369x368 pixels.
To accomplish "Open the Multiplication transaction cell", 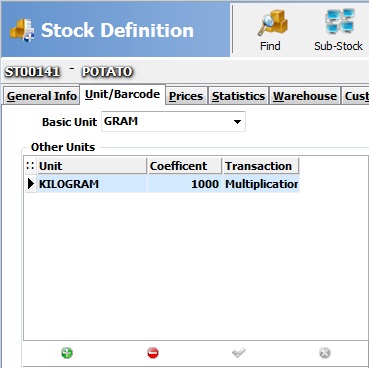I will [261, 184].
